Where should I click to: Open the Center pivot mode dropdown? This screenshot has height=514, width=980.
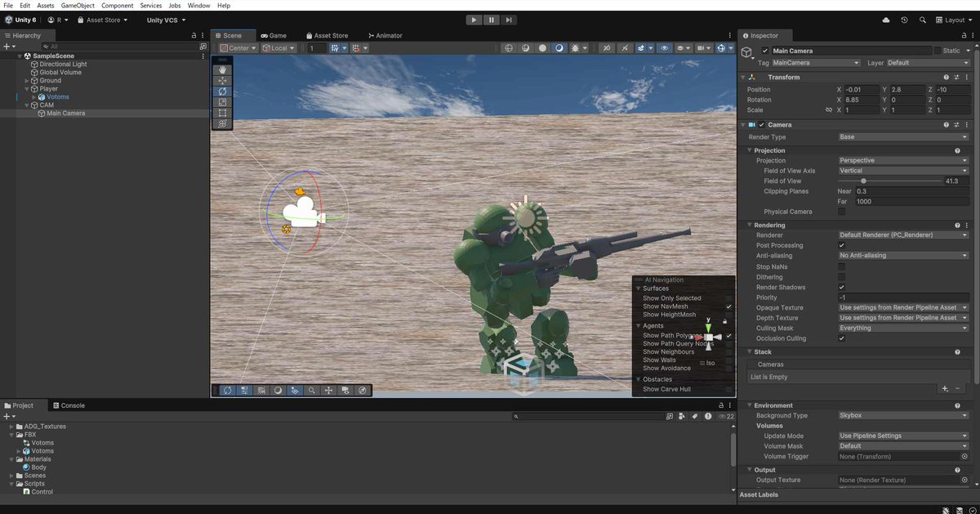[238, 48]
